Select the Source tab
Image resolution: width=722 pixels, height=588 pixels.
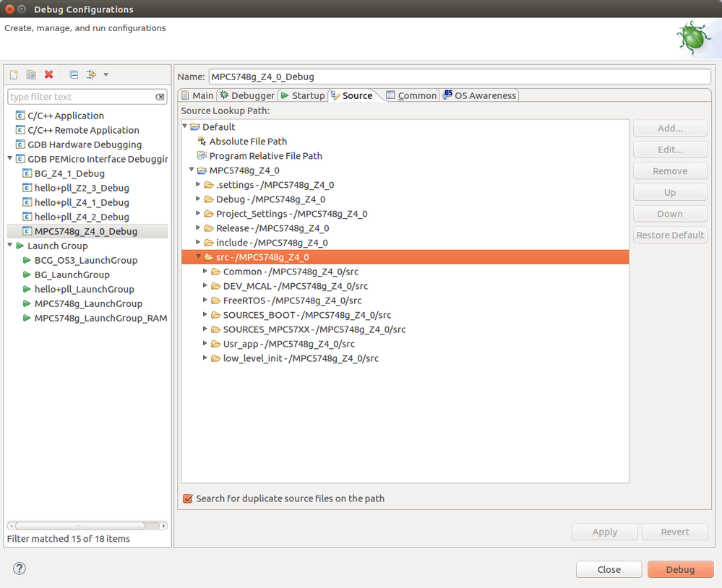pos(352,95)
